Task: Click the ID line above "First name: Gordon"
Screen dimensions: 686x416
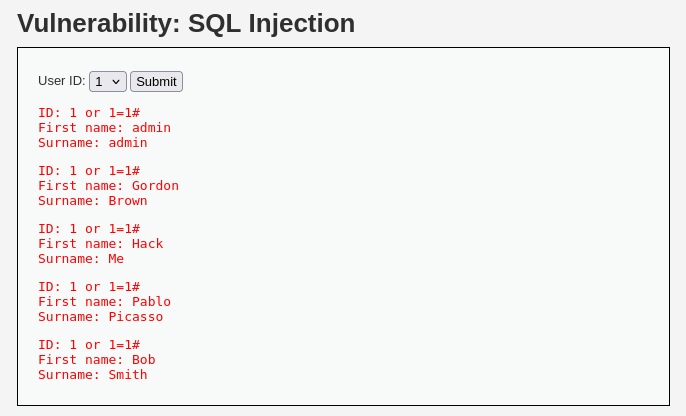Action: 89,171
